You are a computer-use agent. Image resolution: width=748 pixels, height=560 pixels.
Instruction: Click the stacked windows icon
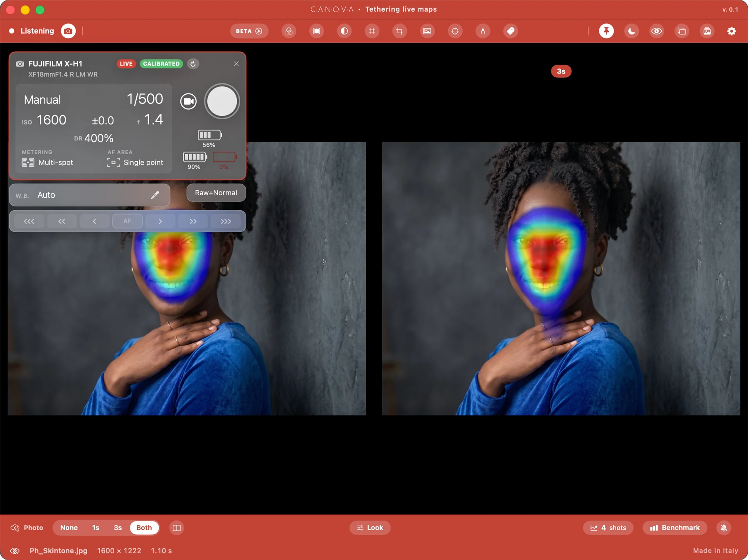tap(682, 31)
